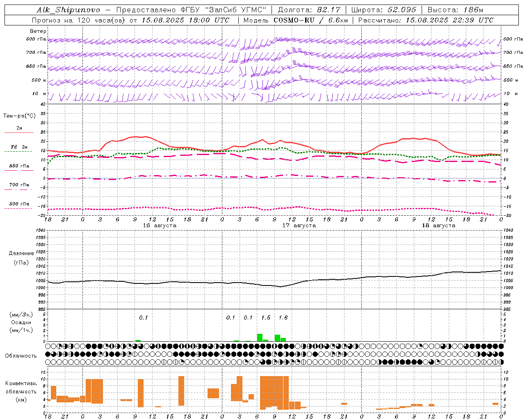The width and height of the screenshot is (525, 420).
Task: Click the 1.6 precipitation value
Action: (283, 317)
